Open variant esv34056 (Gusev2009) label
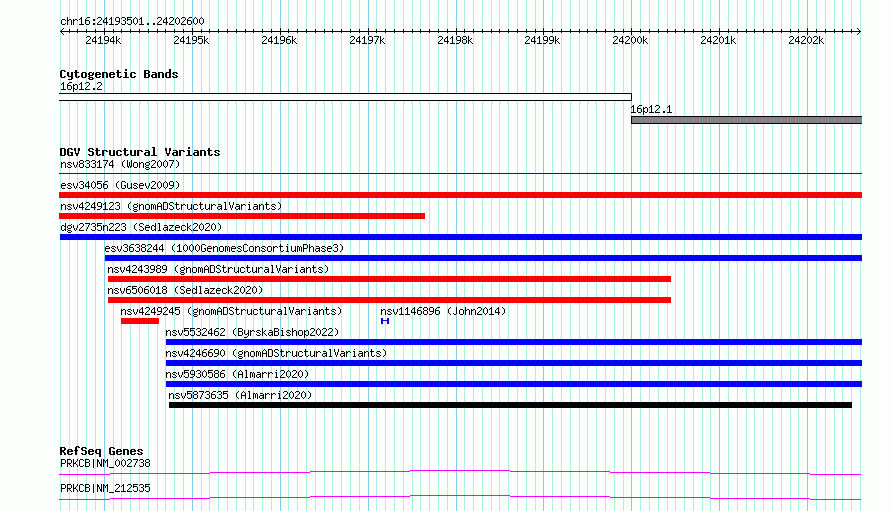 point(120,185)
